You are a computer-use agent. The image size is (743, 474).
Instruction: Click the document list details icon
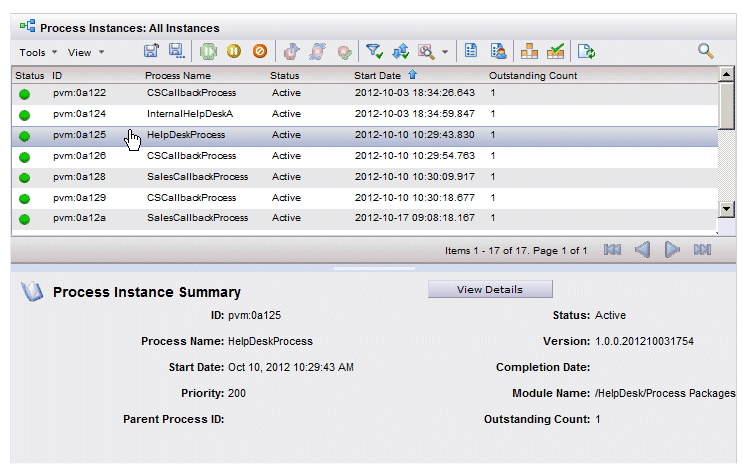(471, 51)
